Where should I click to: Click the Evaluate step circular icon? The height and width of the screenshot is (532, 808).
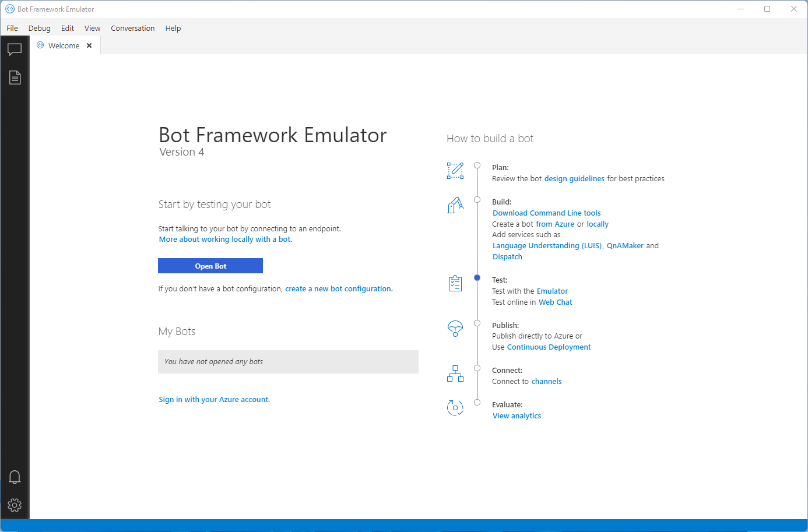coord(455,408)
